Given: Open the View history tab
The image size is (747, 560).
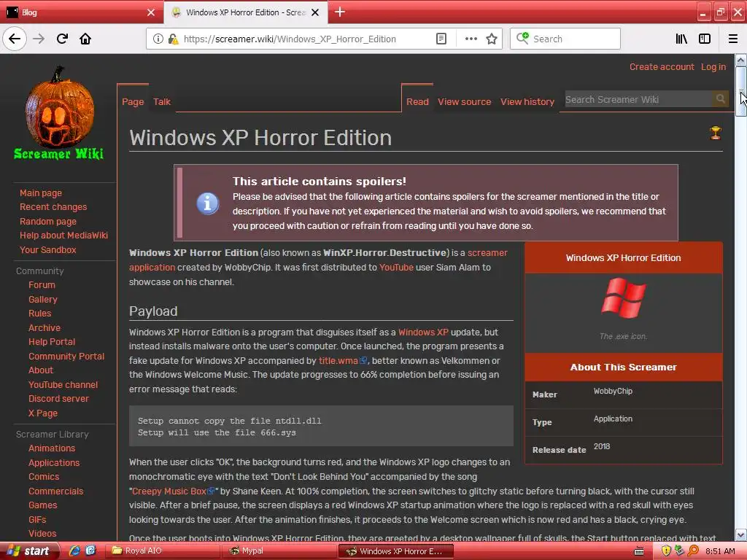Looking at the screenshot, I should pyautogui.click(x=527, y=101).
